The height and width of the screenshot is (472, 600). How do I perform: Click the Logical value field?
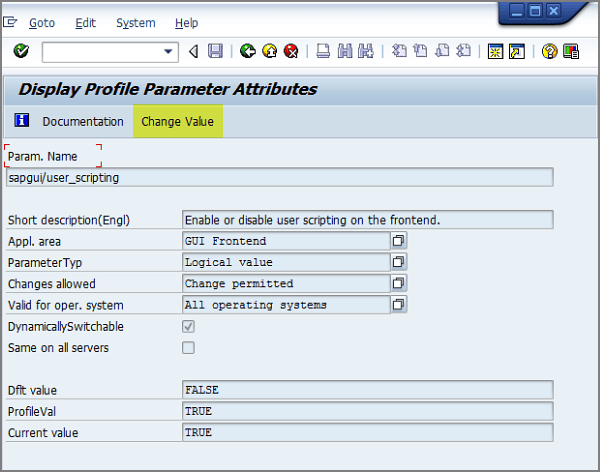(x=286, y=262)
